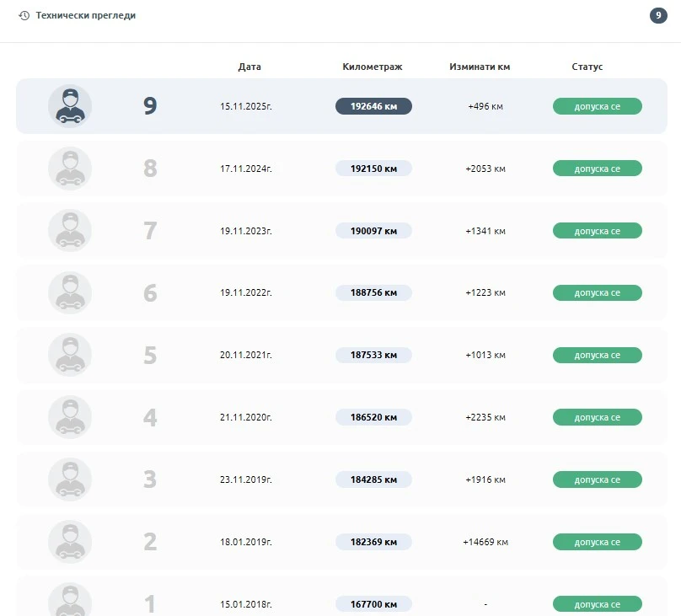
Task: Click the Дата column header
Action: pyautogui.click(x=249, y=67)
